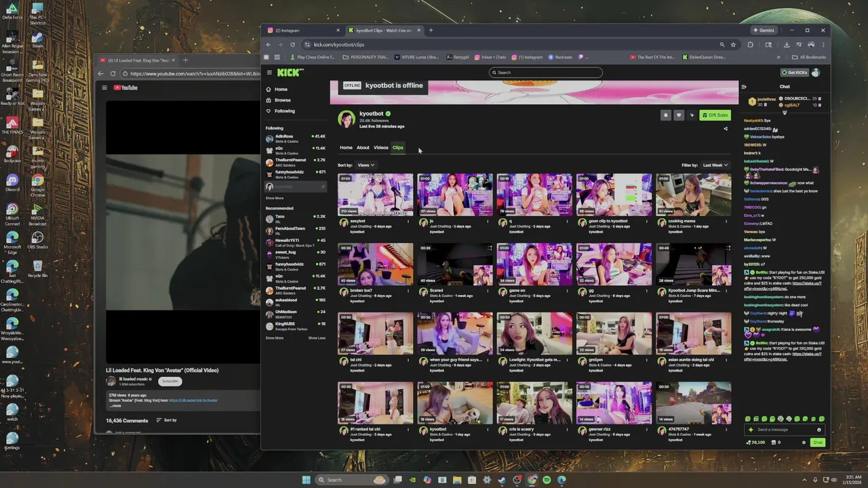Viewport: 868px width, 488px height.
Task: Click the Windows Start button
Action: (x=307, y=480)
